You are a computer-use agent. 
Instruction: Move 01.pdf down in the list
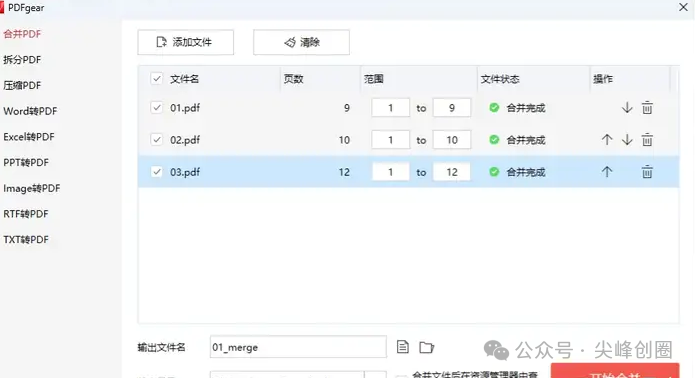[627, 108]
